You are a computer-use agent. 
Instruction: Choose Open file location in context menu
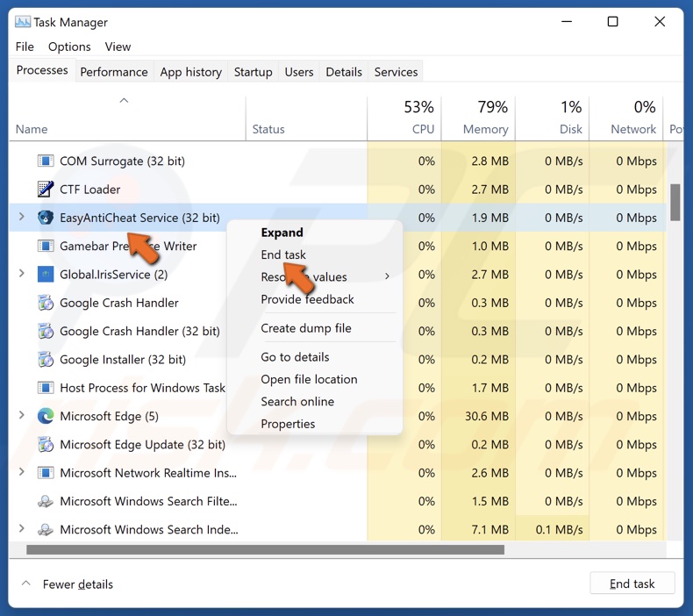coord(309,379)
